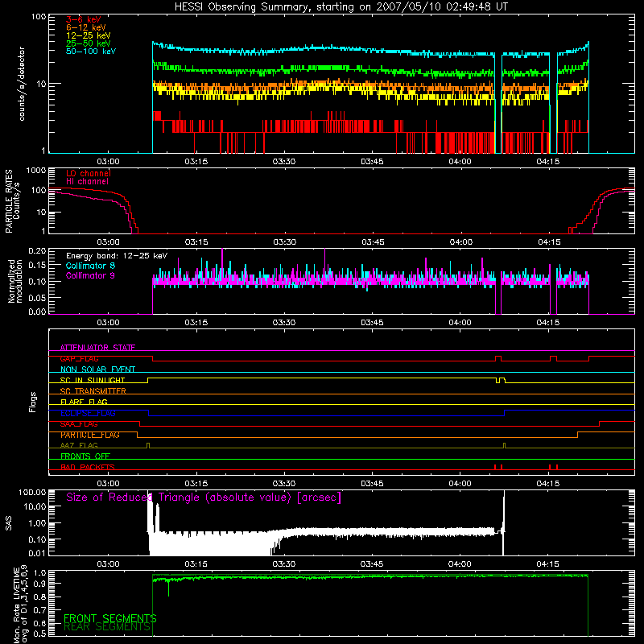The width and height of the screenshot is (644, 644).
Task: Click the BAD_PACKETS flag label
Action: pyautogui.click(x=88, y=467)
